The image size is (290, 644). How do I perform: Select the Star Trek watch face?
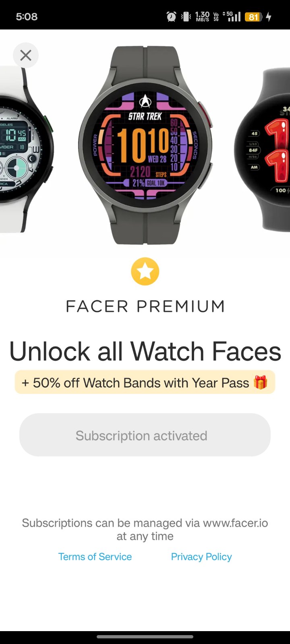click(x=145, y=145)
